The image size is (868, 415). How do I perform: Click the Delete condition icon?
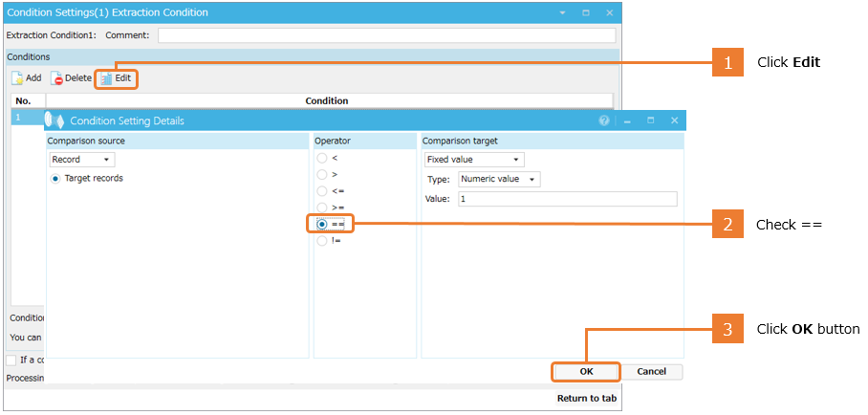coord(56,78)
